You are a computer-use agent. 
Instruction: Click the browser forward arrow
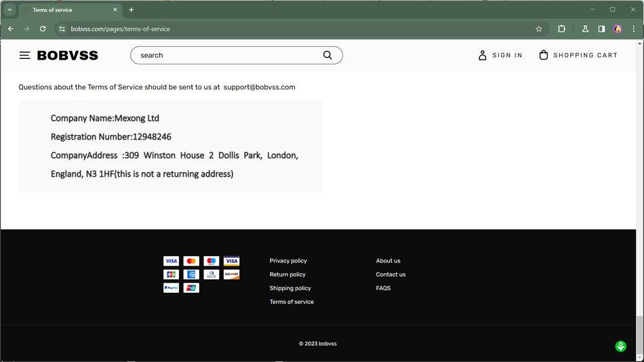click(26, 28)
